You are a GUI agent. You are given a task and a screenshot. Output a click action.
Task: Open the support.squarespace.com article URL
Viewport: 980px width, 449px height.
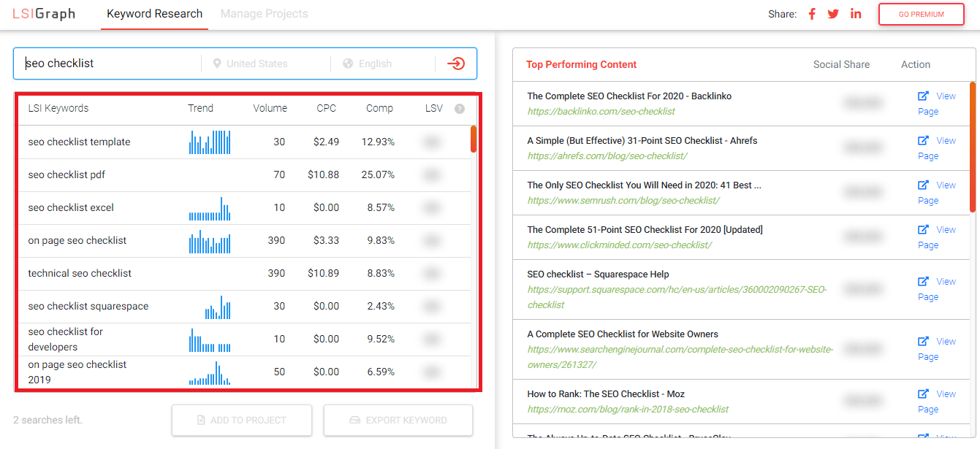click(677, 297)
